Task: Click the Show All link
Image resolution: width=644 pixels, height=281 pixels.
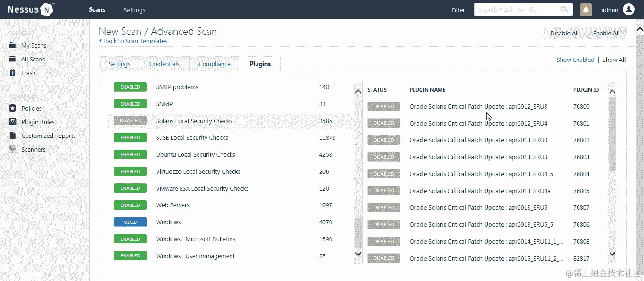Action: pyautogui.click(x=614, y=60)
